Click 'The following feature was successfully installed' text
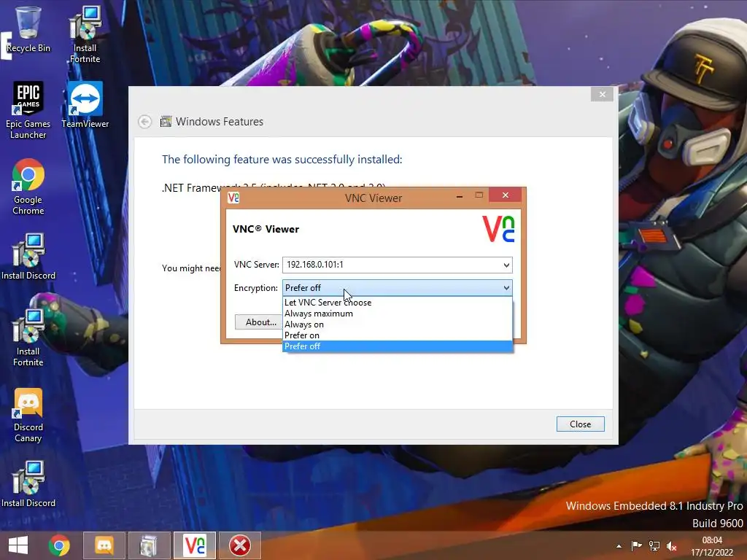747x560 pixels. (282, 160)
